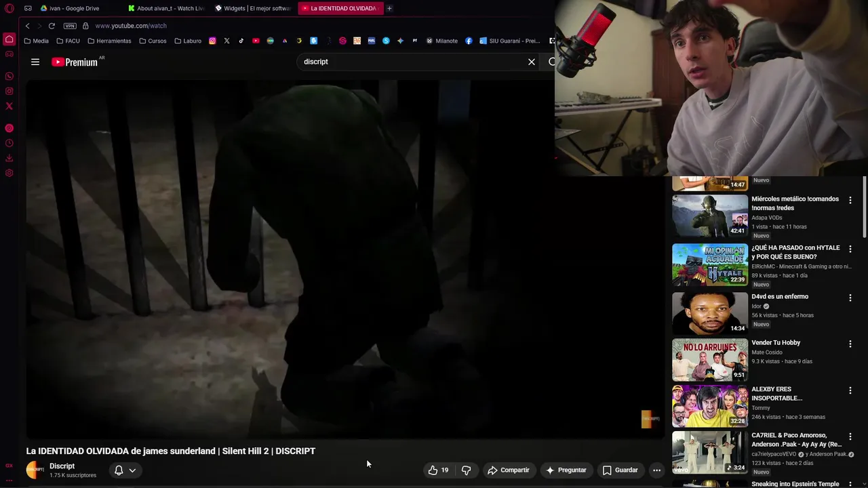Open options for Vender Tu Hobby video
Viewport: 868px width, 488px height.
tap(850, 344)
